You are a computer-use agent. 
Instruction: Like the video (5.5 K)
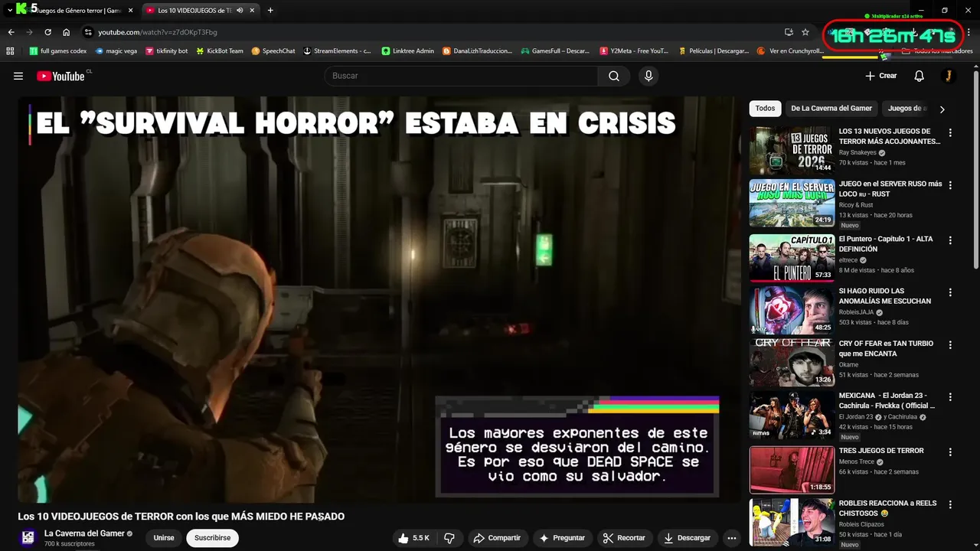click(x=414, y=538)
